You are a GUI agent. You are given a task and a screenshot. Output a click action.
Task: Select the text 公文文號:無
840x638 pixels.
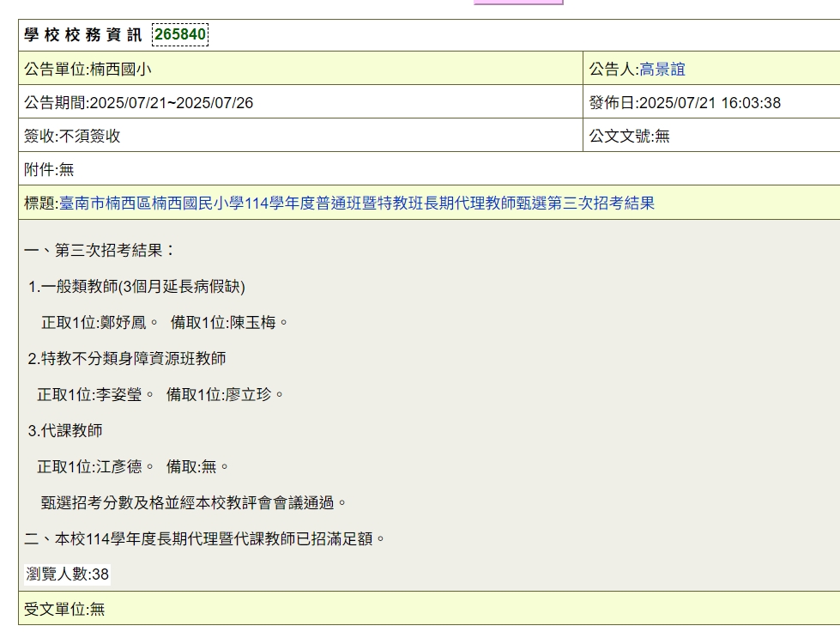pos(630,137)
